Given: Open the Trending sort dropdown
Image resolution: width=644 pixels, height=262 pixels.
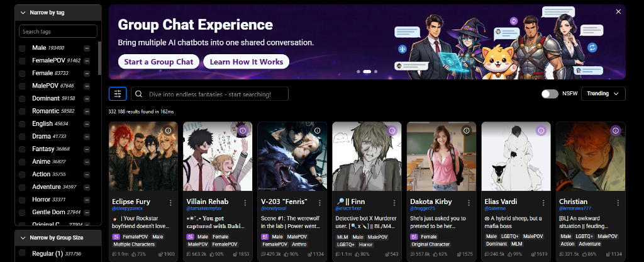Looking at the screenshot, I should 603,94.
